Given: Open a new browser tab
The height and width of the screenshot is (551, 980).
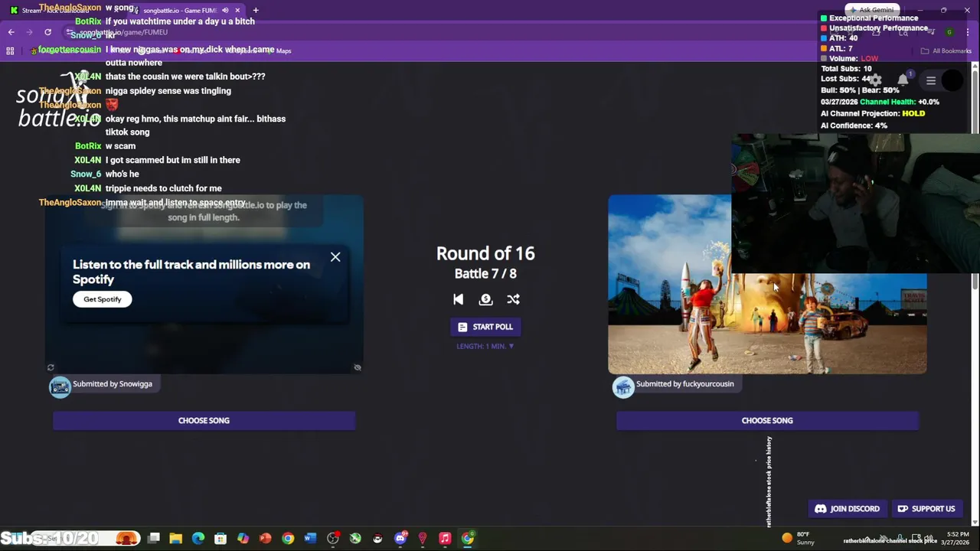Looking at the screenshot, I should pos(256,10).
